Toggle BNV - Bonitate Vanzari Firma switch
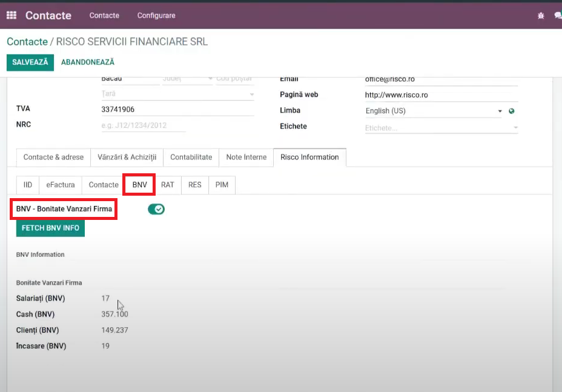Screen dimensions: 562x392 click(x=156, y=209)
